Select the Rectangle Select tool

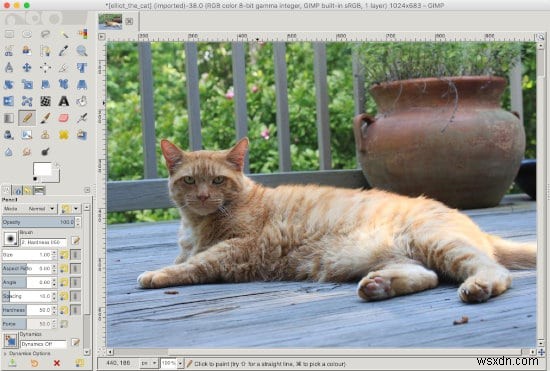coord(9,34)
